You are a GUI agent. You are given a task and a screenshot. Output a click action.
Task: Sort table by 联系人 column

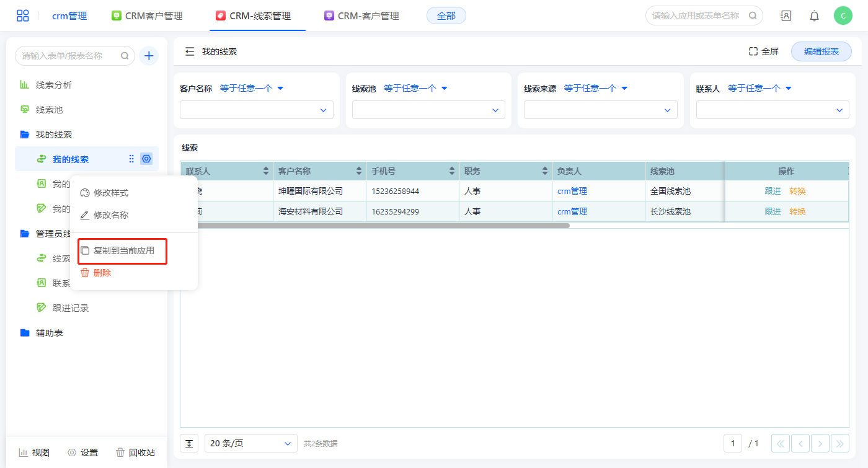[266, 171]
